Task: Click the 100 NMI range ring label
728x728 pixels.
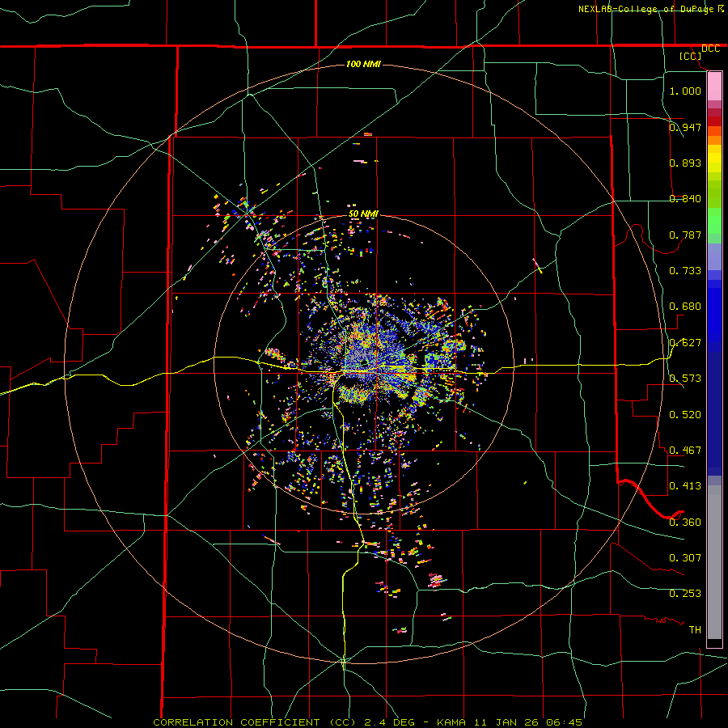Action: pyautogui.click(x=363, y=64)
